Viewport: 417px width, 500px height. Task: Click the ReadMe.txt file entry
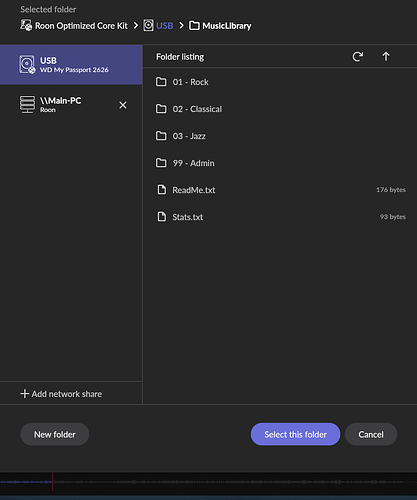click(x=280, y=190)
